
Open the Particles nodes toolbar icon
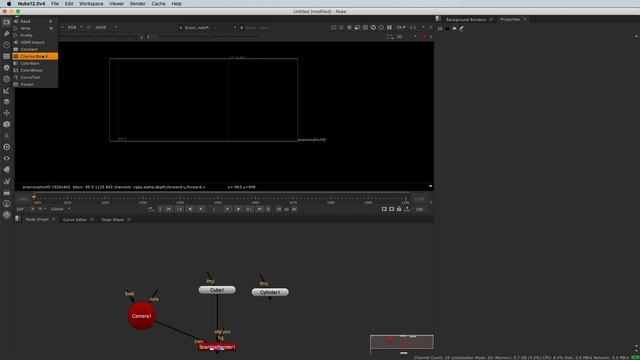pyautogui.click(x=7, y=136)
